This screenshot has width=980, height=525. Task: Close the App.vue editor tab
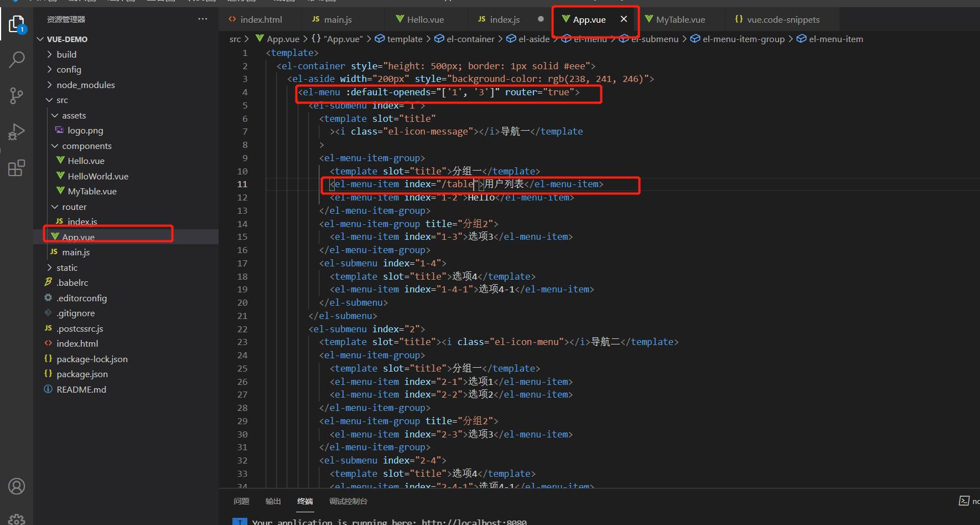pos(624,19)
